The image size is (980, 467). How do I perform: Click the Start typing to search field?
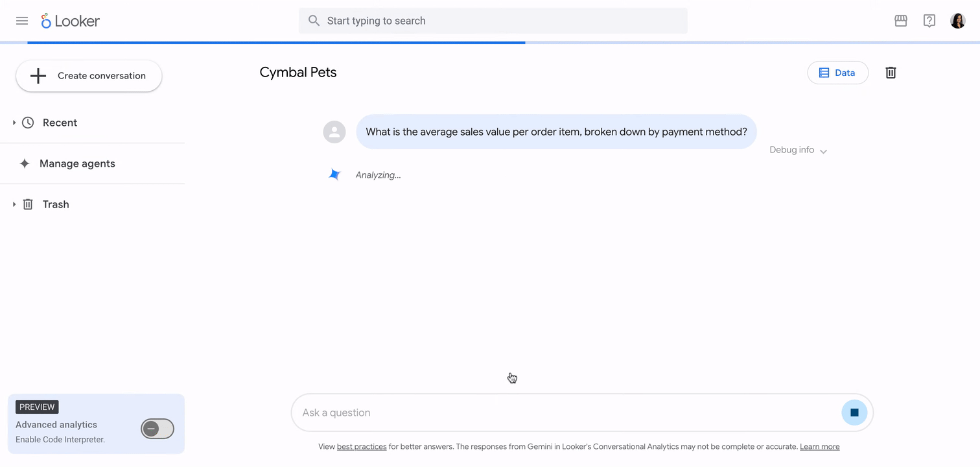[493, 21]
